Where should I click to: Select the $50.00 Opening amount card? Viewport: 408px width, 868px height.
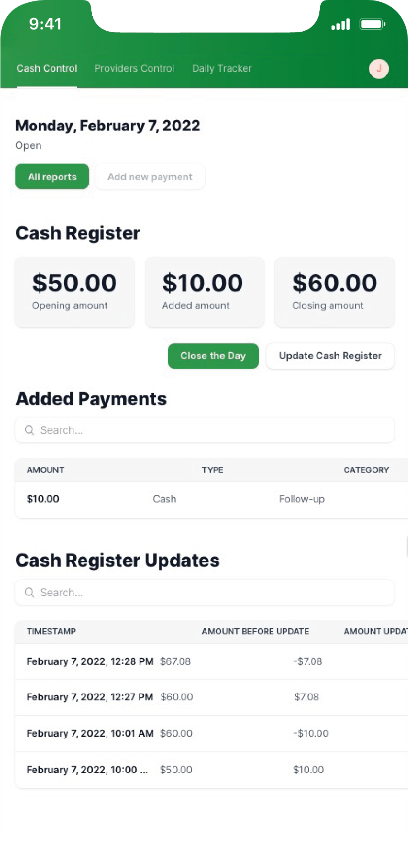[75, 292]
